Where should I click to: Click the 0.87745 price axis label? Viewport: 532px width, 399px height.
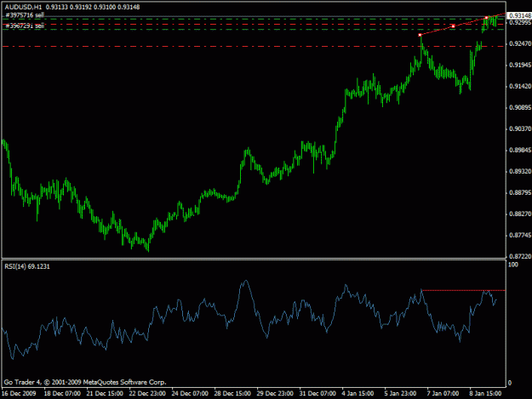(520, 236)
